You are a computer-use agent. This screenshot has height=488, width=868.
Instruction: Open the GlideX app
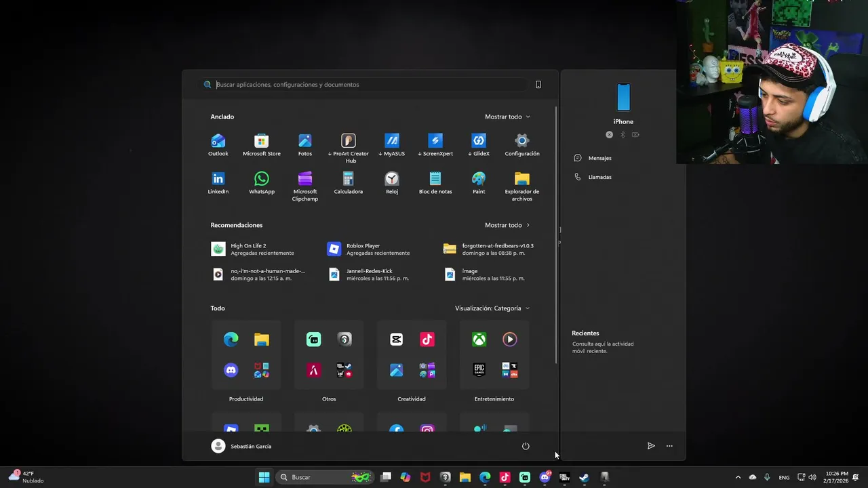coord(479,145)
